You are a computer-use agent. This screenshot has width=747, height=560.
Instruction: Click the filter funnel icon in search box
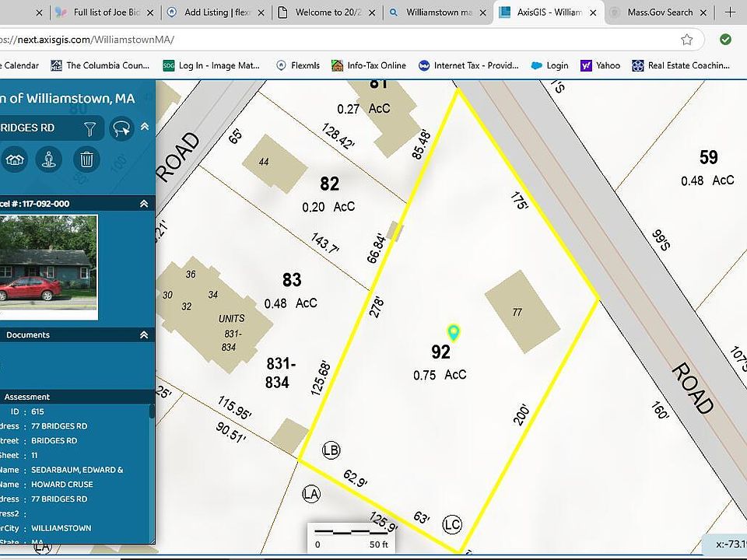coord(90,128)
